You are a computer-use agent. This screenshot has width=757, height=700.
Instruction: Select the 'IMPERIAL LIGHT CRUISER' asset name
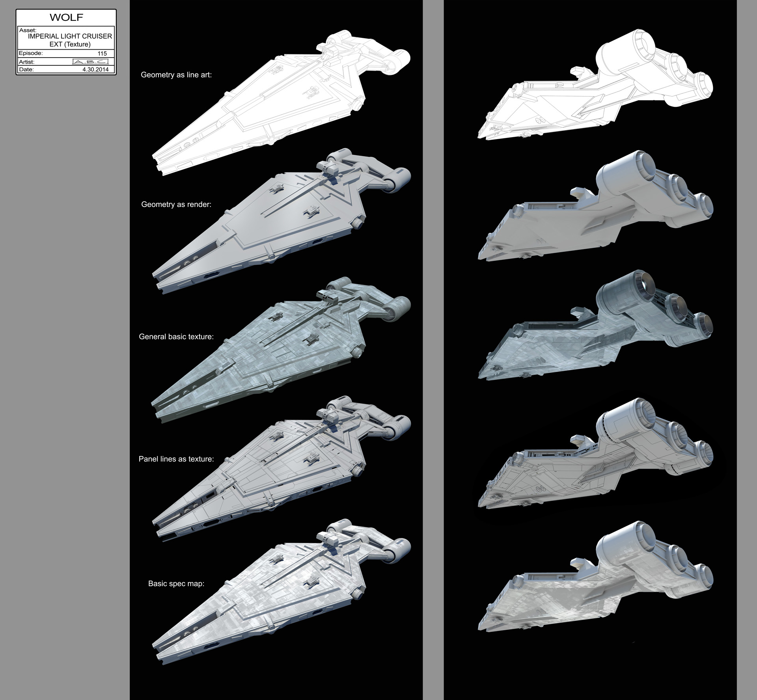coord(70,36)
